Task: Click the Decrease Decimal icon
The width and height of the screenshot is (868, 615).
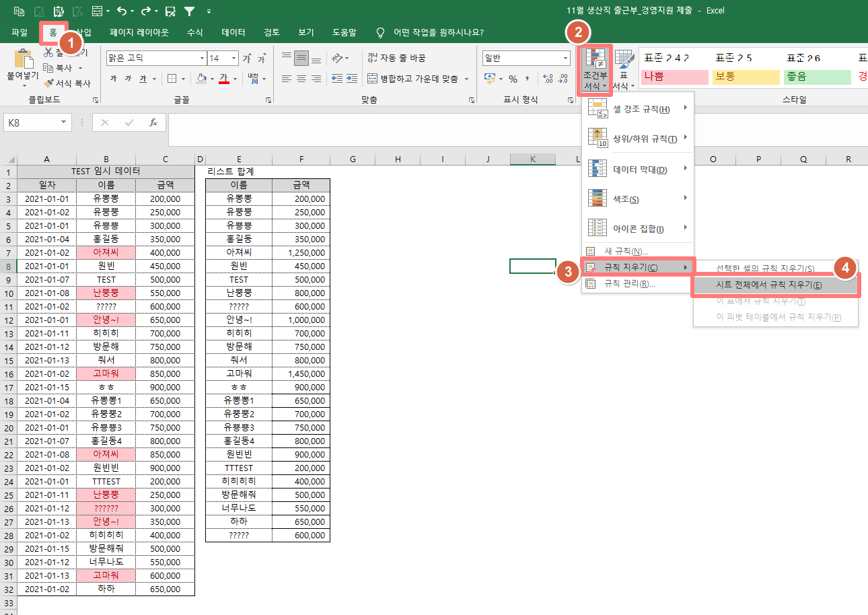Action: click(563, 79)
